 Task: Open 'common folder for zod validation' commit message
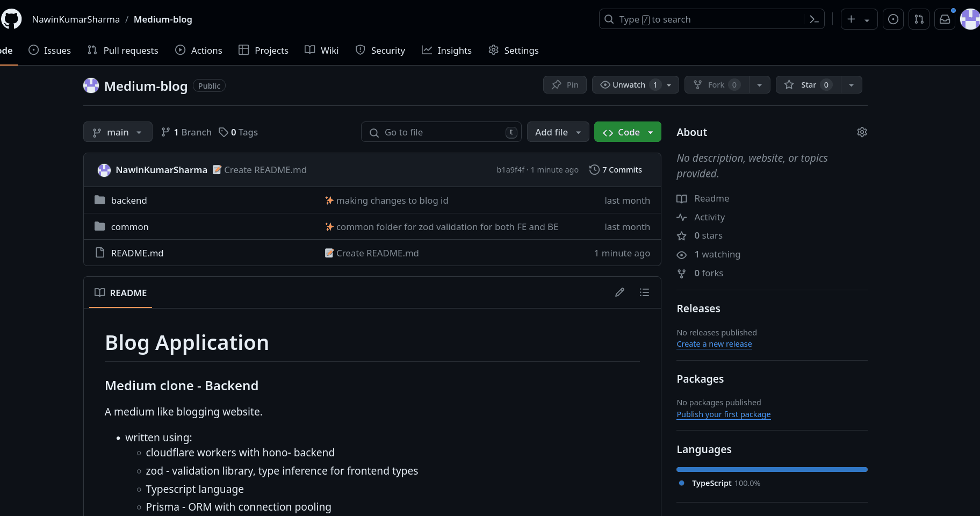[x=447, y=227]
